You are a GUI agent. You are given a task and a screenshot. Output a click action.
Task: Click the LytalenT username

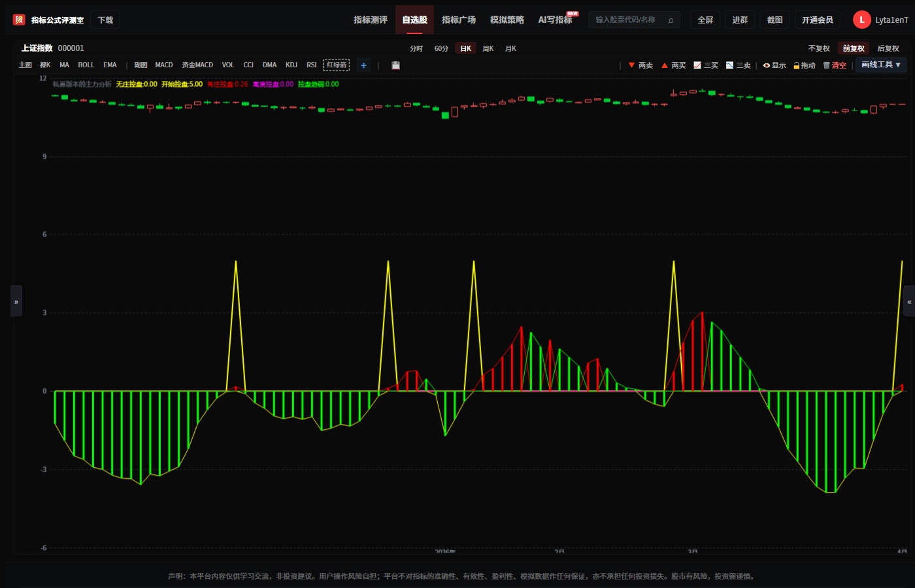891,20
